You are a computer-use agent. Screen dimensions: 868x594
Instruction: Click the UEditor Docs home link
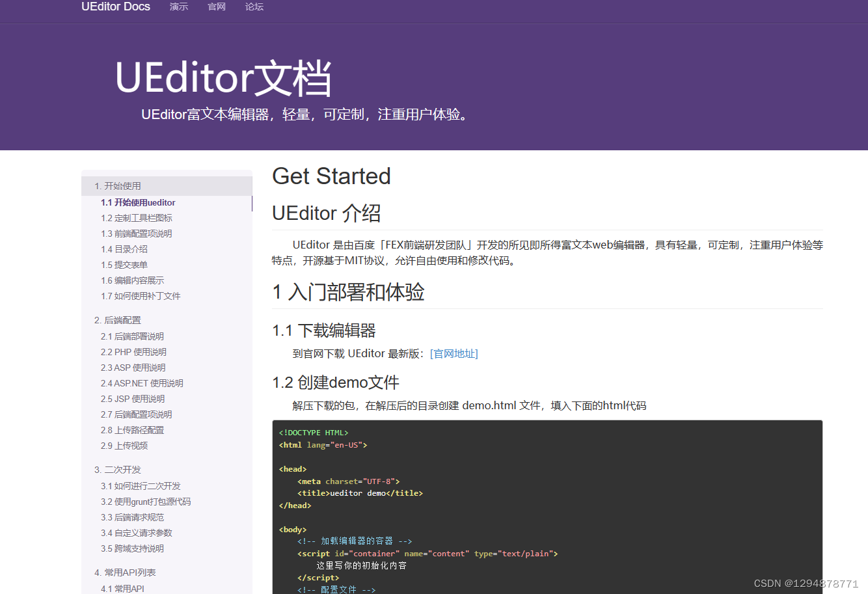[116, 7]
